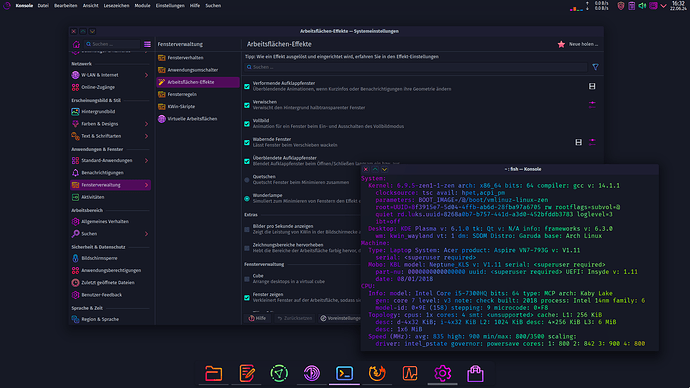
Task: Click the filter funnel icon
Action: [x=595, y=67]
